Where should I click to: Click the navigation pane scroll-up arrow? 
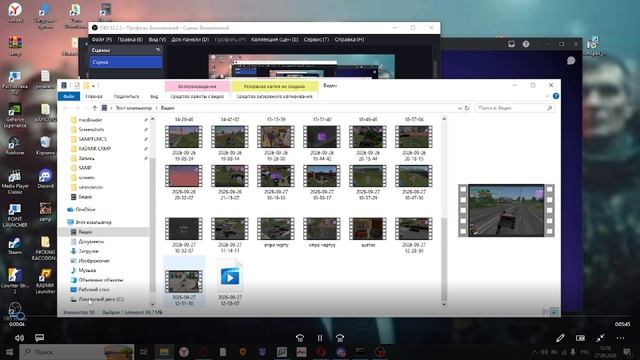point(153,119)
